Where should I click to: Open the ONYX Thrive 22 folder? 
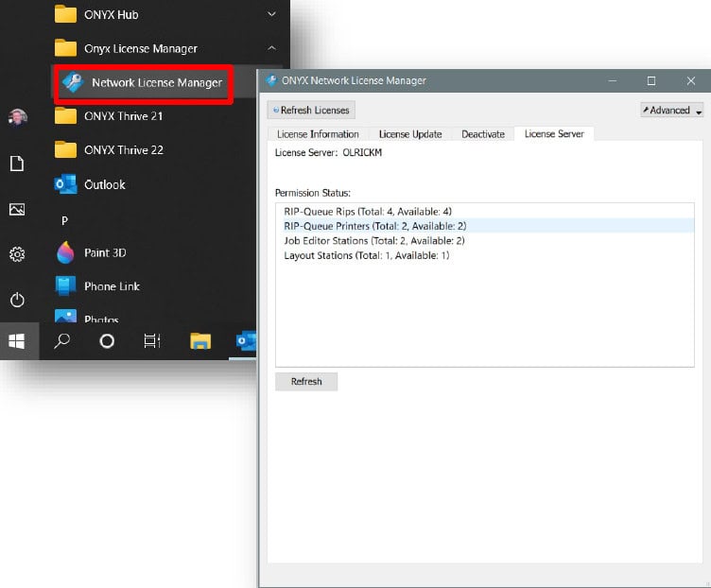[109, 150]
